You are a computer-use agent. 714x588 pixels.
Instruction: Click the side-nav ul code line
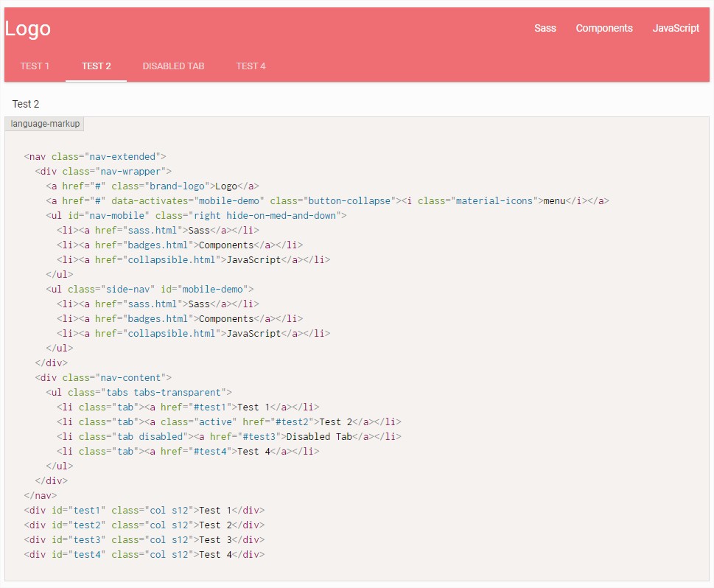(149, 289)
